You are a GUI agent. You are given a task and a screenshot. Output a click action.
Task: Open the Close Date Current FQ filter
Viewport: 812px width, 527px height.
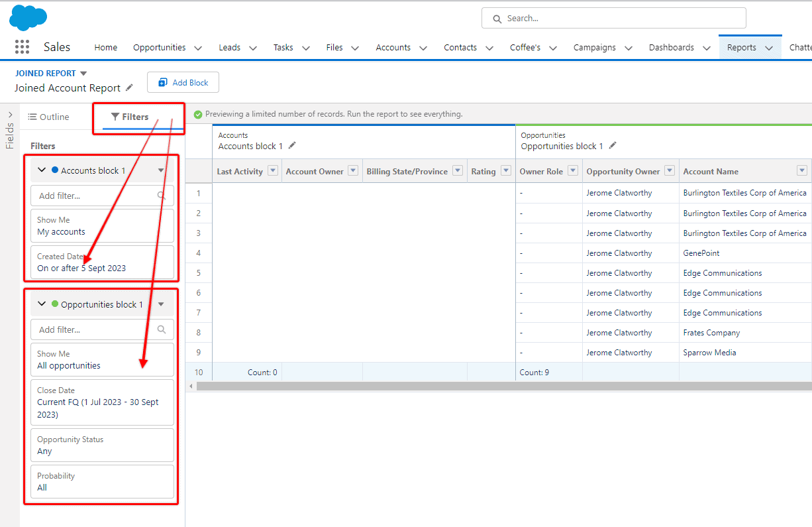[x=102, y=402]
